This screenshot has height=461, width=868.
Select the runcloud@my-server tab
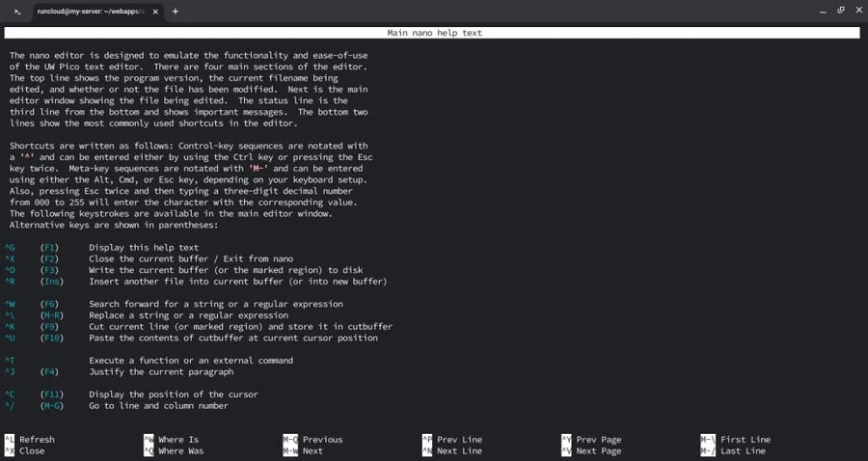pyautogui.click(x=93, y=12)
